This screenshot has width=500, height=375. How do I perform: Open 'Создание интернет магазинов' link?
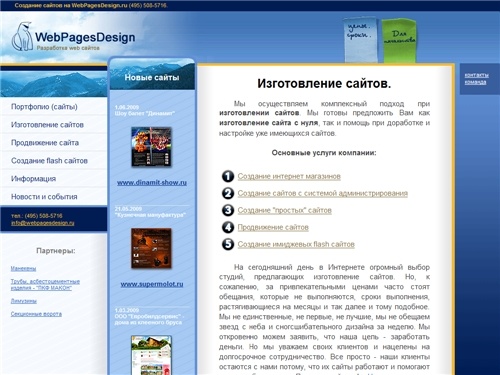(289, 176)
